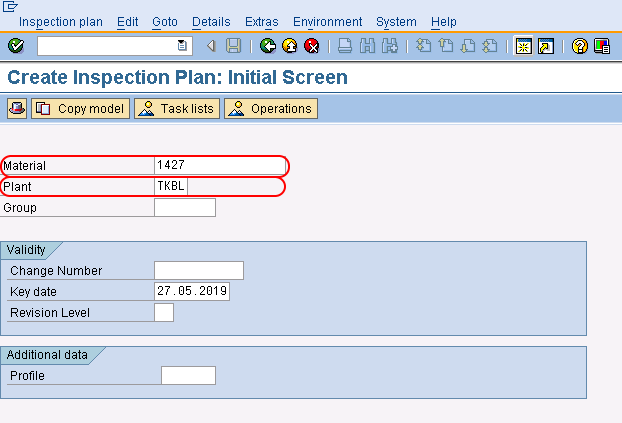Click the Plant field containing TKBL
Image resolution: width=622 pixels, height=423 pixels.
click(x=171, y=186)
